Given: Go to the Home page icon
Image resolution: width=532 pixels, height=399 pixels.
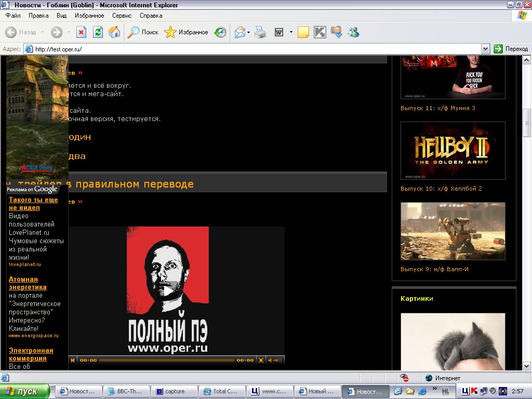Looking at the screenshot, I should [114, 32].
